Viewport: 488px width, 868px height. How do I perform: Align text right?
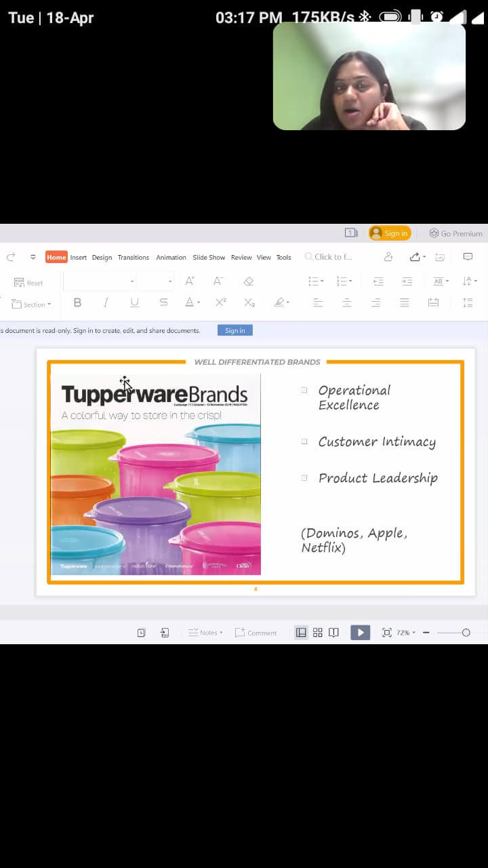pyautogui.click(x=375, y=302)
